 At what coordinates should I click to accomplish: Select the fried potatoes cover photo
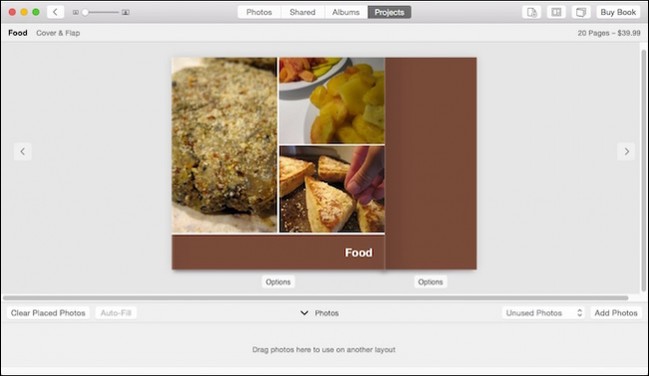[x=332, y=101]
